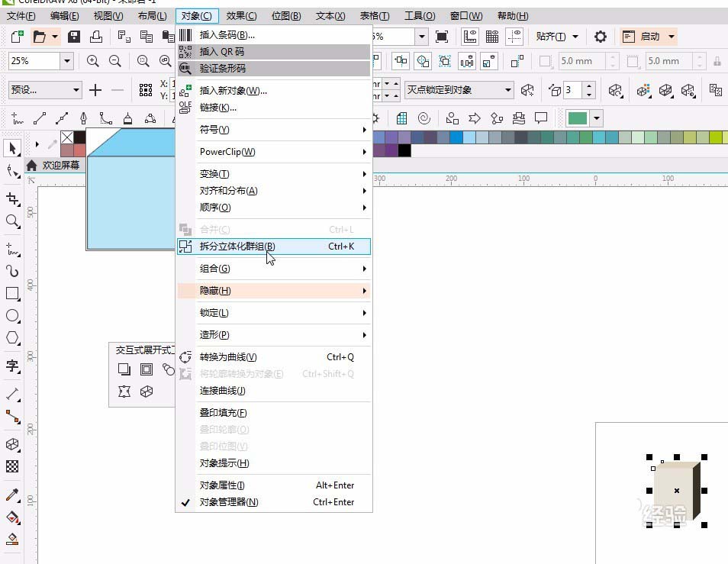Open the Launch dropdown arrow
This screenshot has height=564, width=728.
coord(672,37)
